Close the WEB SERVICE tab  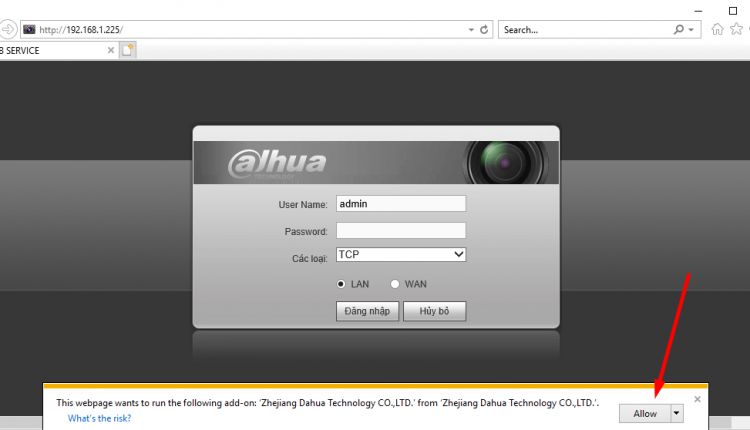[111, 50]
